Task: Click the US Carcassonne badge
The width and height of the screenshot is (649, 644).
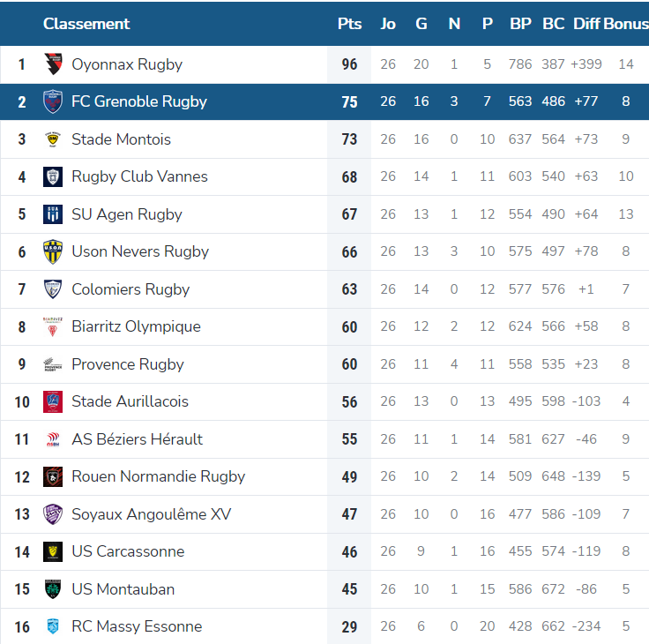Action: pyautogui.click(x=53, y=551)
